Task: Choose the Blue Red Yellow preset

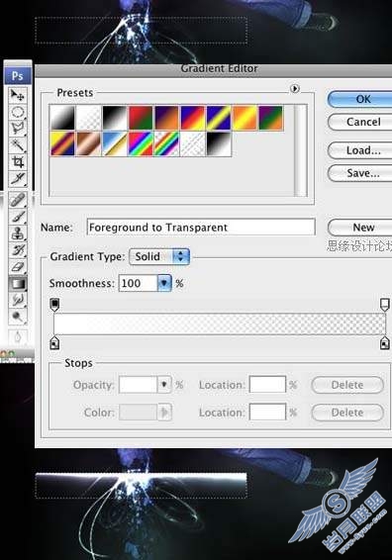Action: tap(193, 118)
